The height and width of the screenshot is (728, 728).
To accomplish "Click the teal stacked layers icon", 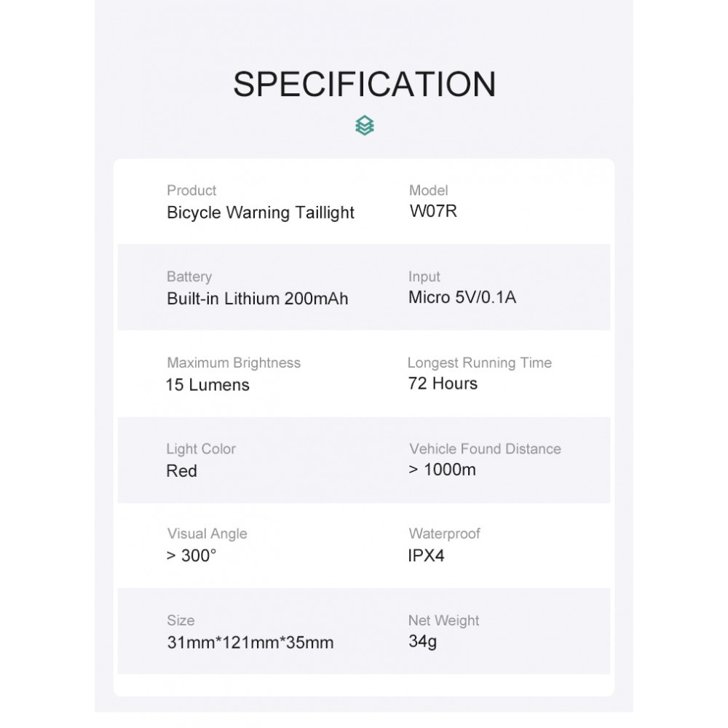I will (x=365, y=125).
